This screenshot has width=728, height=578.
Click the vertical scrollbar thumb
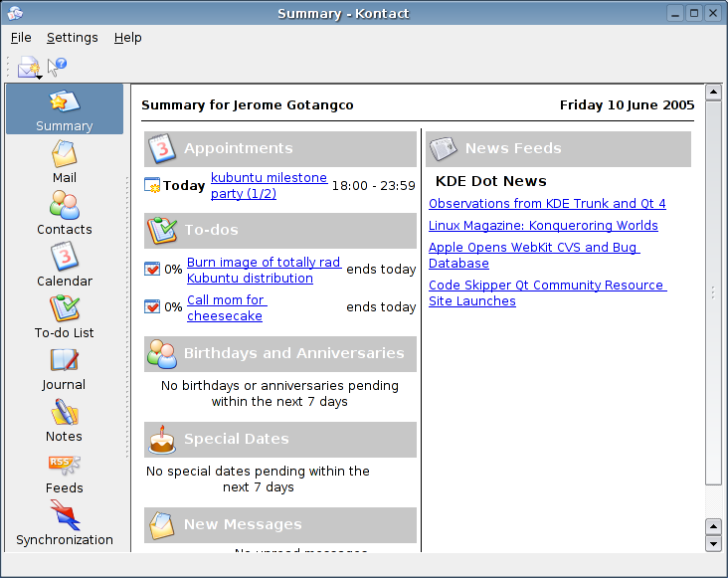(x=713, y=292)
